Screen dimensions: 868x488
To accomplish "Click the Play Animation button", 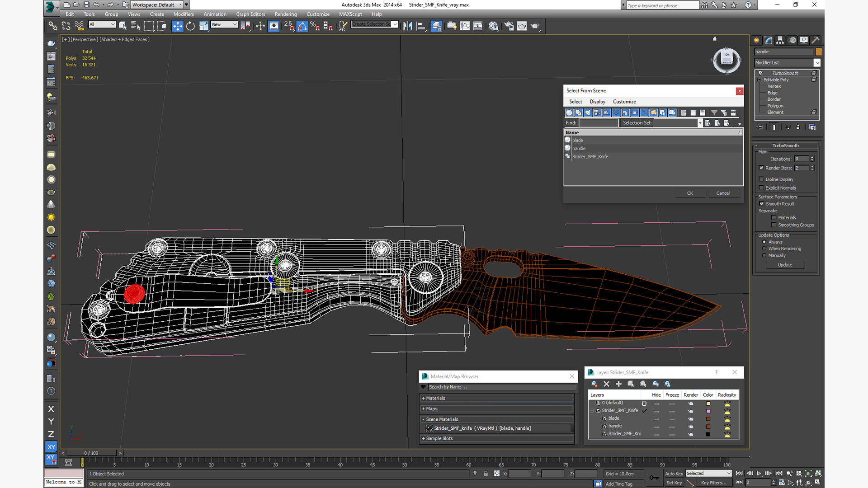I will 759,474.
